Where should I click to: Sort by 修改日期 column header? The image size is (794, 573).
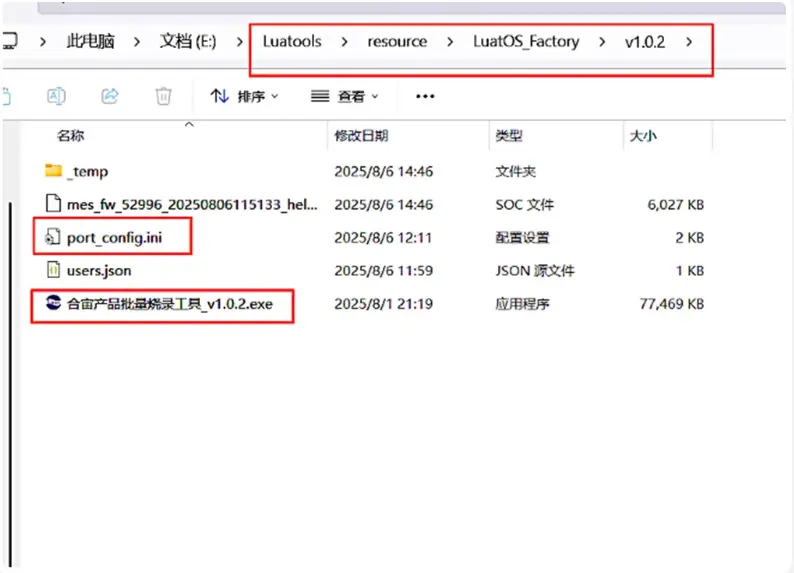pyautogui.click(x=361, y=135)
